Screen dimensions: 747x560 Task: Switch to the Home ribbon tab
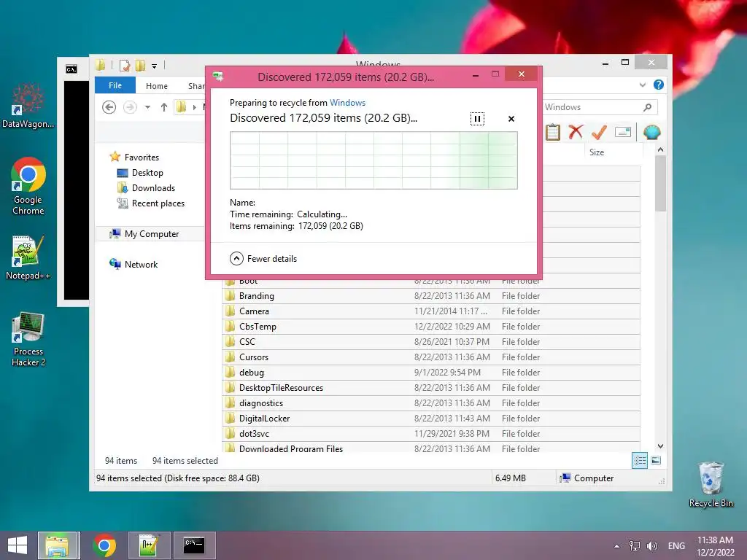point(157,86)
